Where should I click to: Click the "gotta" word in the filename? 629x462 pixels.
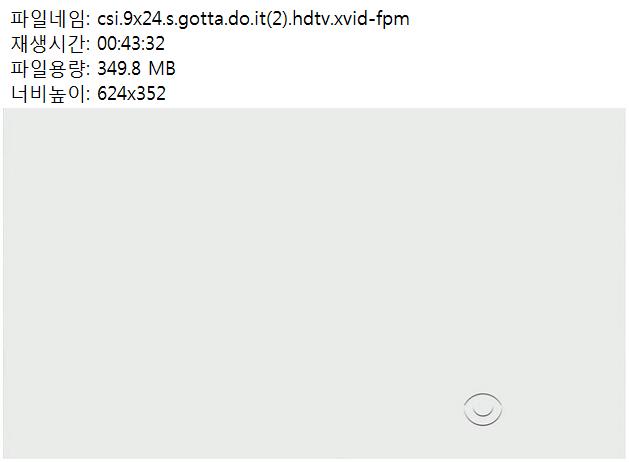201,20
